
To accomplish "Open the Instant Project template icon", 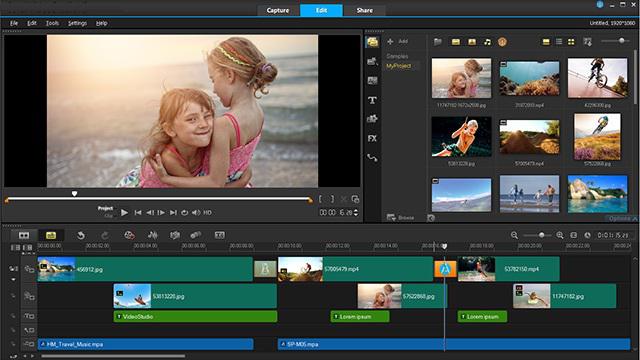I will tap(372, 61).
